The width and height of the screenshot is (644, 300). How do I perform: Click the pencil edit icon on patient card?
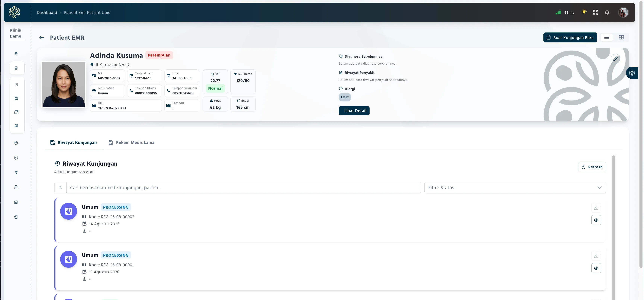[615, 59]
